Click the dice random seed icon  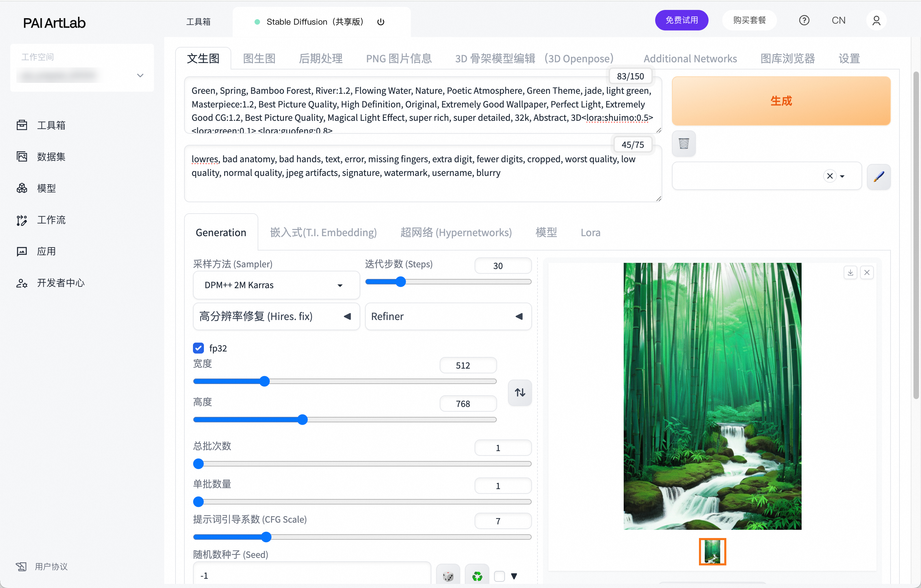(448, 575)
